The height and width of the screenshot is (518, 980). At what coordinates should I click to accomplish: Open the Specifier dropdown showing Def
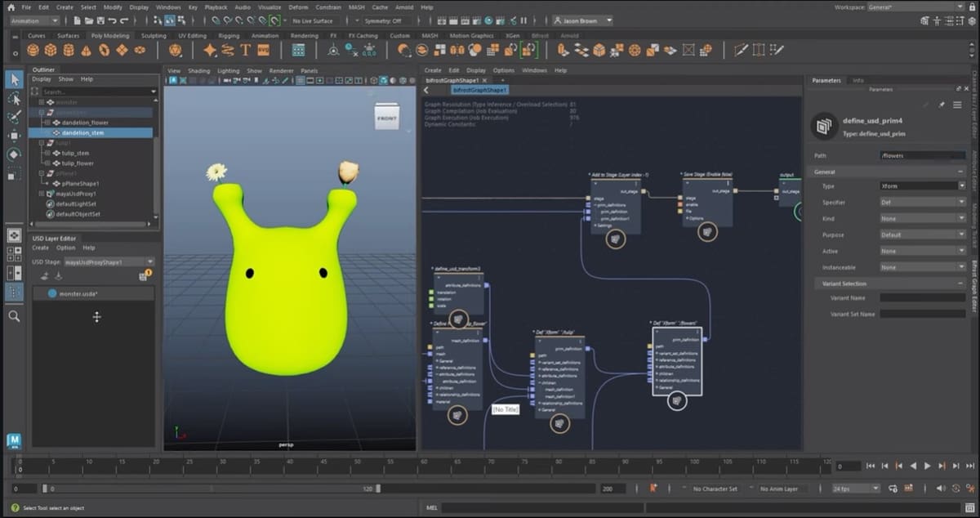point(922,203)
